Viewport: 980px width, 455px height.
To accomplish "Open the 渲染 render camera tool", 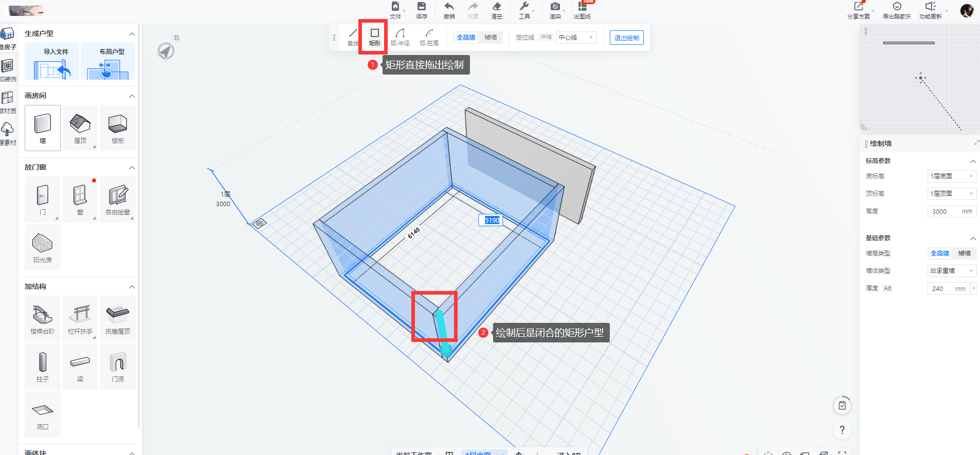I will click(x=555, y=9).
